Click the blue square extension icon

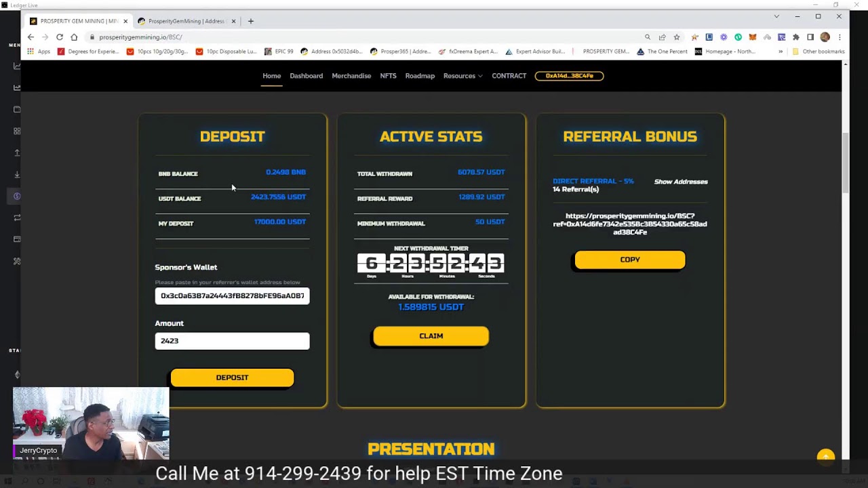coord(709,37)
